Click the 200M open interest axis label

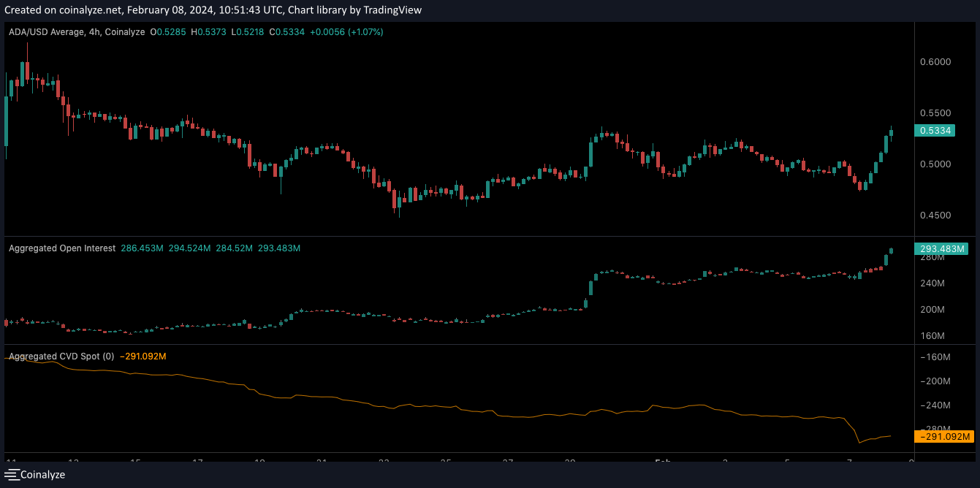pos(932,310)
